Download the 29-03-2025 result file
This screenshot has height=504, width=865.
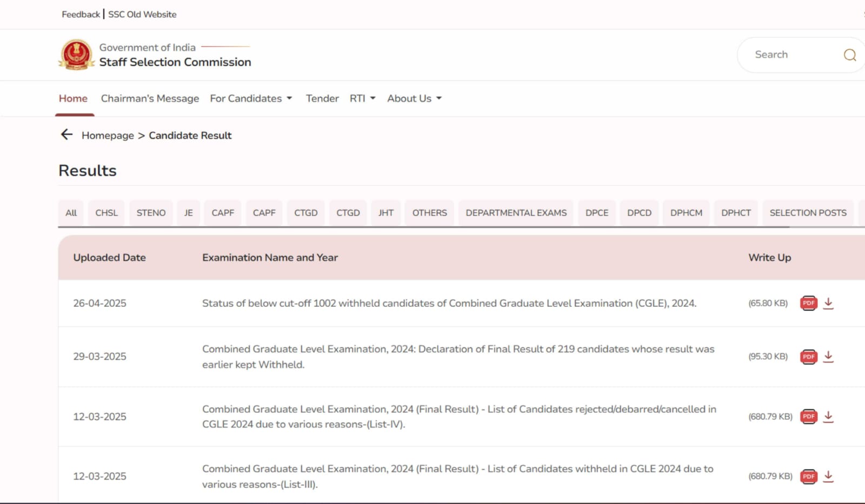828,357
